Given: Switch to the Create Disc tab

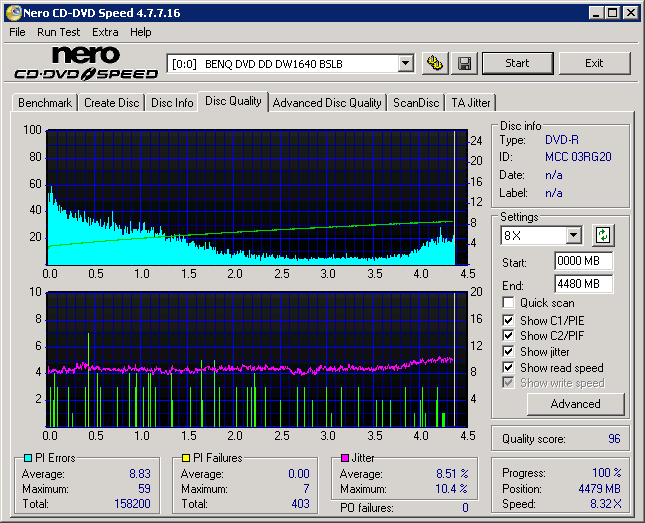Looking at the screenshot, I should pyautogui.click(x=111, y=103).
